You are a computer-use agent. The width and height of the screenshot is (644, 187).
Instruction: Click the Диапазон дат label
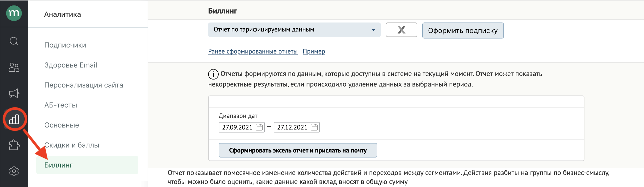coord(238,116)
